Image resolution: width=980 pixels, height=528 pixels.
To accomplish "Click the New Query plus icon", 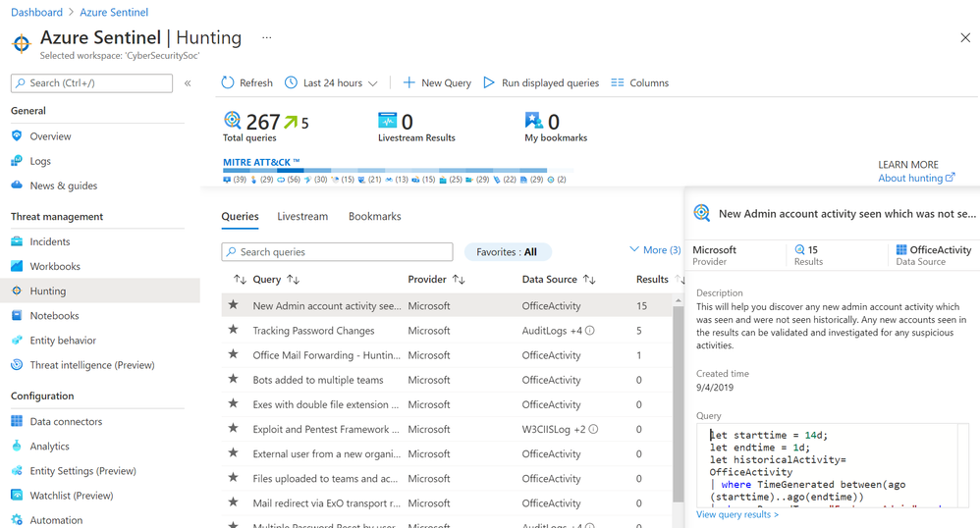I will tap(408, 82).
